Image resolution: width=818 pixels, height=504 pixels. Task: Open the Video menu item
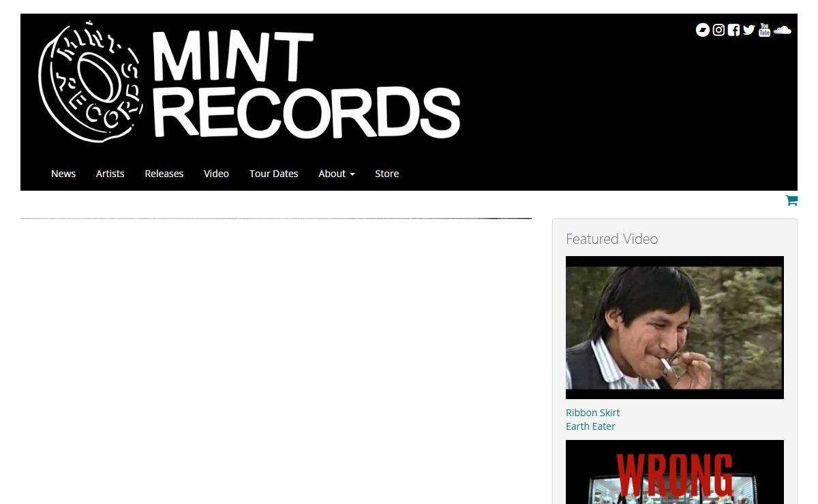(x=216, y=174)
